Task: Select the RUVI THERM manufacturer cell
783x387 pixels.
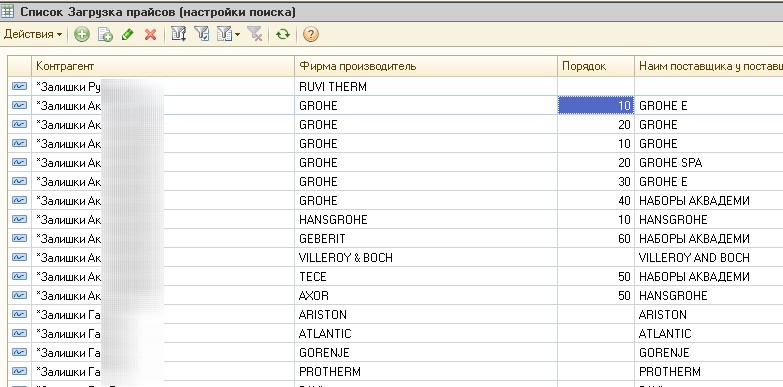Action: (426, 86)
